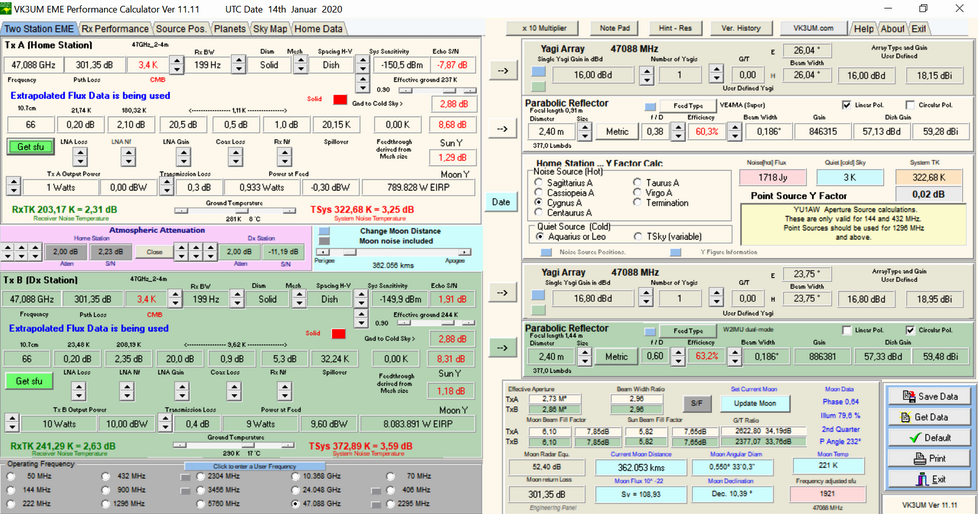Switch to Rx Performance tab
978x514 pixels.
click(x=115, y=29)
